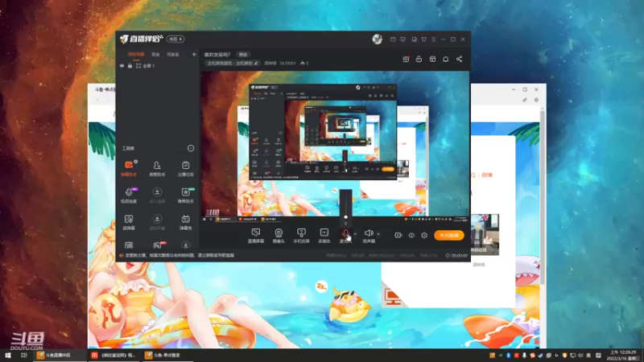
Task: Add a new scene with plus icon
Action: click(x=194, y=54)
